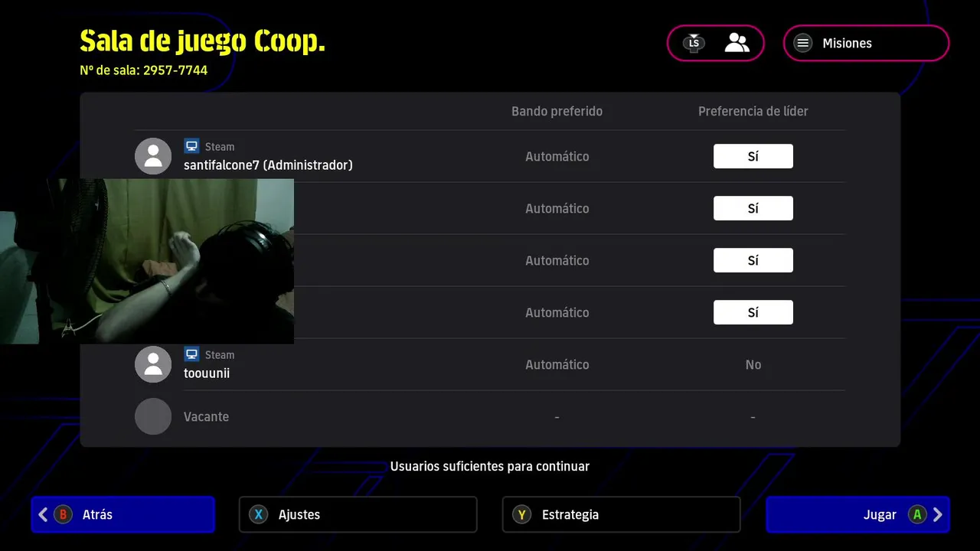The width and height of the screenshot is (980, 551).
Task: Click the Misiones hamburger menu icon
Action: (x=802, y=43)
